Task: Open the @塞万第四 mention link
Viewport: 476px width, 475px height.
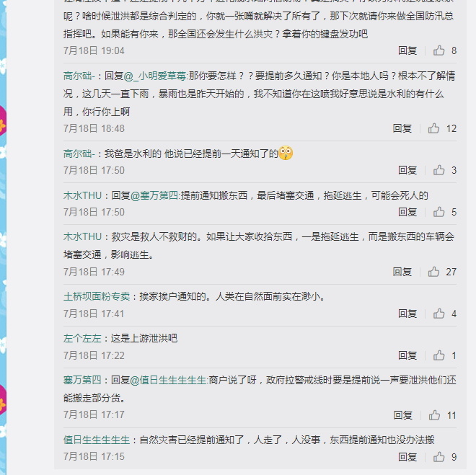Action: [154, 195]
